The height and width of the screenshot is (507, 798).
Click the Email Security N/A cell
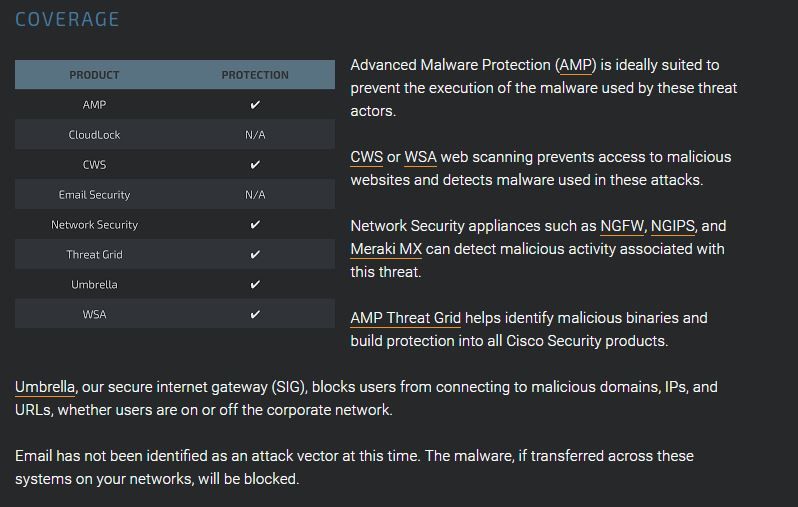[x=255, y=195]
